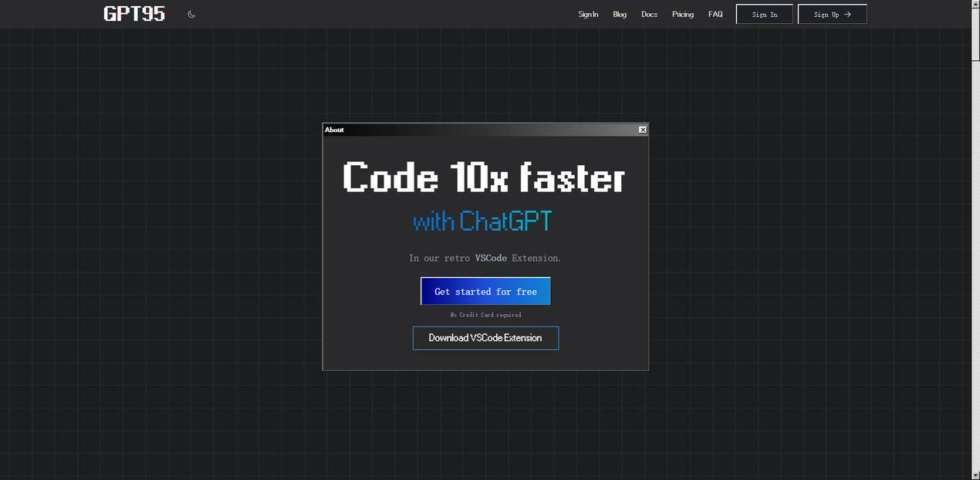This screenshot has height=480, width=980.
Task: Click the Sign In text link beside Blog
Action: tap(588, 14)
